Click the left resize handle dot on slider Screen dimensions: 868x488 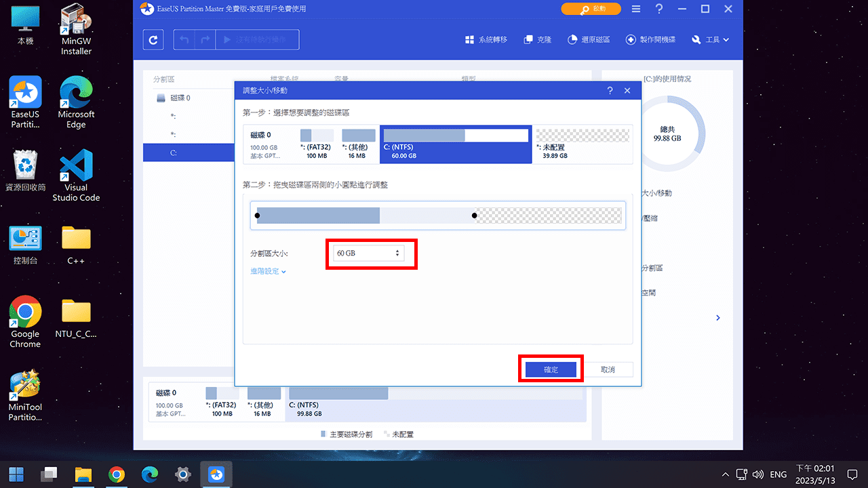click(257, 216)
